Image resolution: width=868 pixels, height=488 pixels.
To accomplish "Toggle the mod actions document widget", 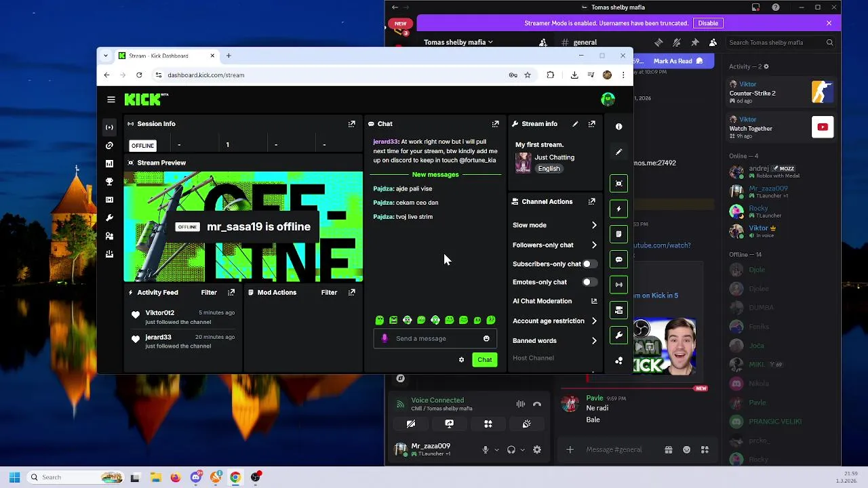I will click(x=618, y=234).
